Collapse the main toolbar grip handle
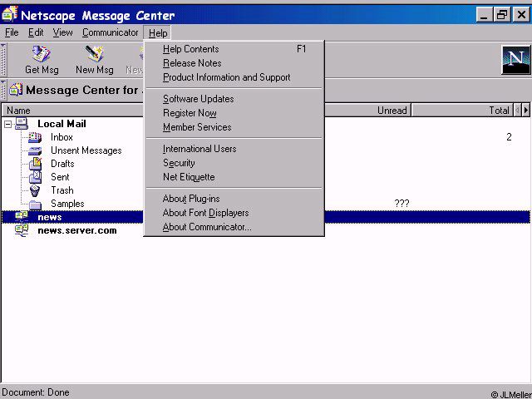The height and width of the screenshot is (399, 532). (3, 60)
